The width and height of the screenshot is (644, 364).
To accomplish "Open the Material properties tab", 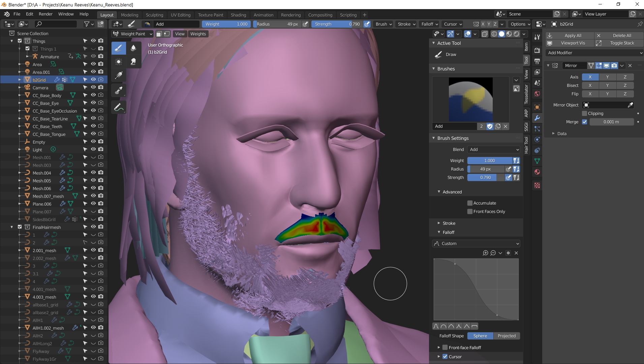I will tap(537, 172).
